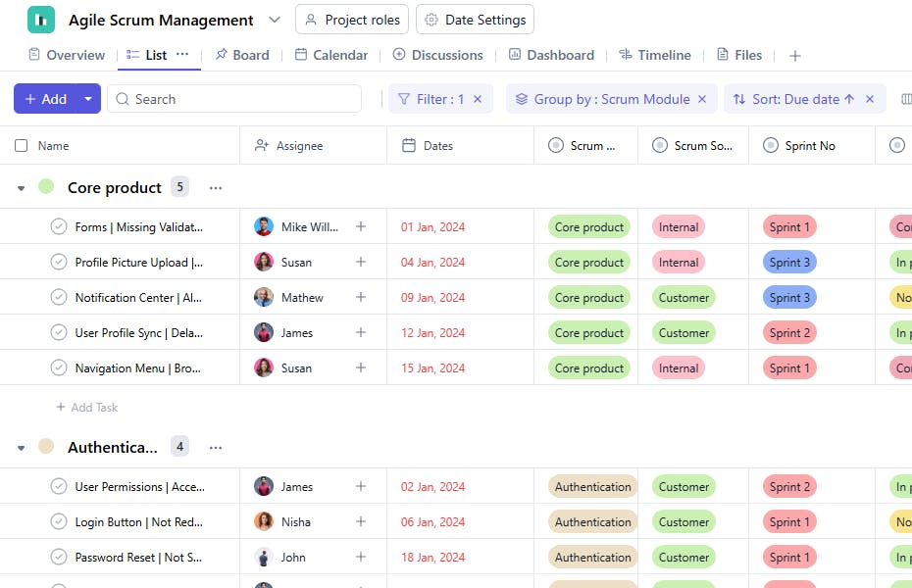Remove the Group by setting
Screen dimensions: 912x588
702,99
